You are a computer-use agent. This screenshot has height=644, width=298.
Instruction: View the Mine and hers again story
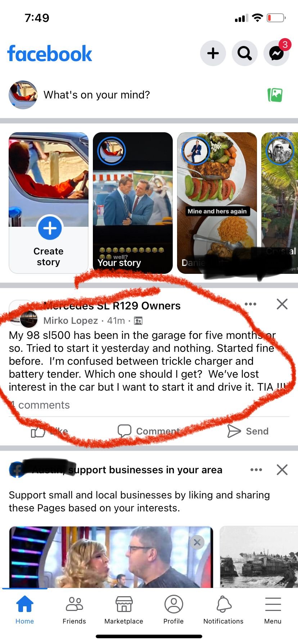click(x=217, y=203)
